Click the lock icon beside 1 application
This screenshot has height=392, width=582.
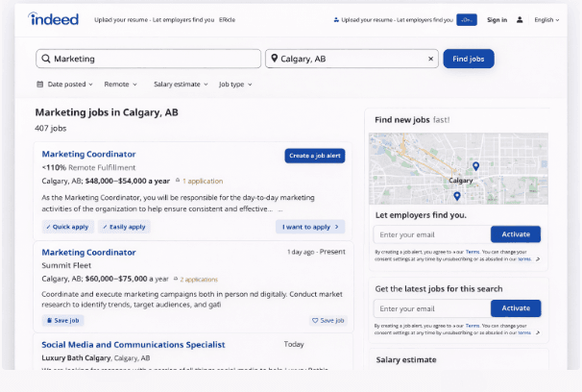click(x=178, y=181)
